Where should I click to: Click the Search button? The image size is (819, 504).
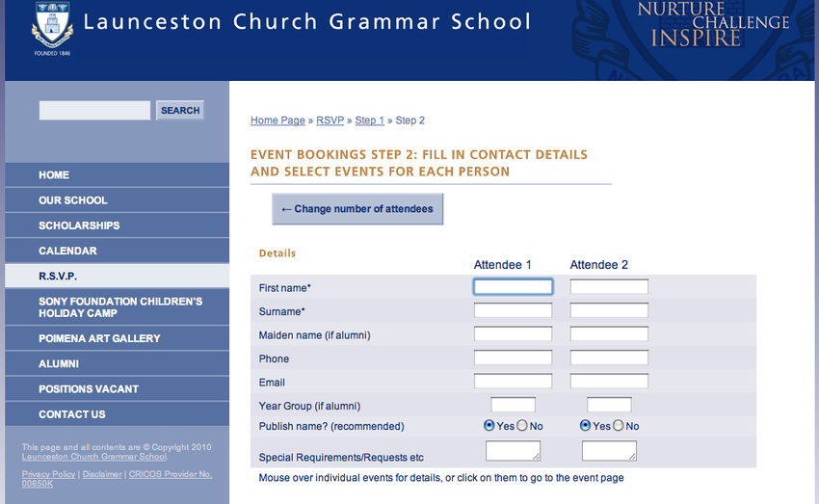coord(180,110)
